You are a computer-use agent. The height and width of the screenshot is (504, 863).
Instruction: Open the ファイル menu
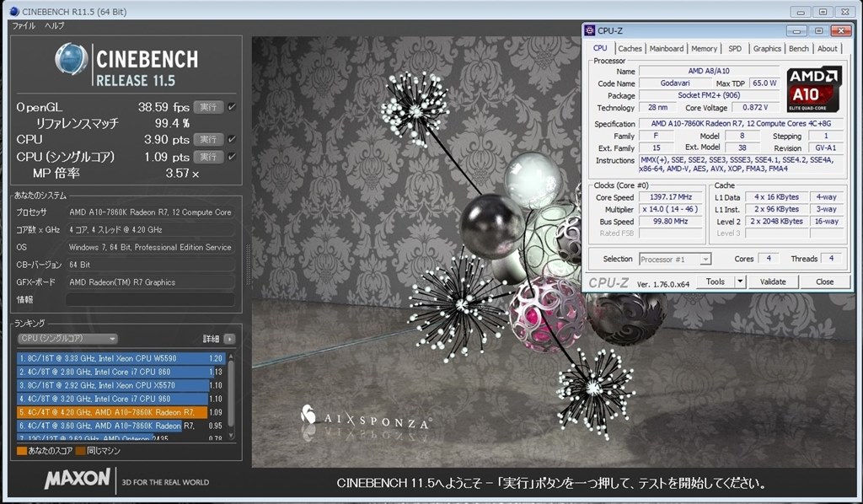click(x=24, y=25)
